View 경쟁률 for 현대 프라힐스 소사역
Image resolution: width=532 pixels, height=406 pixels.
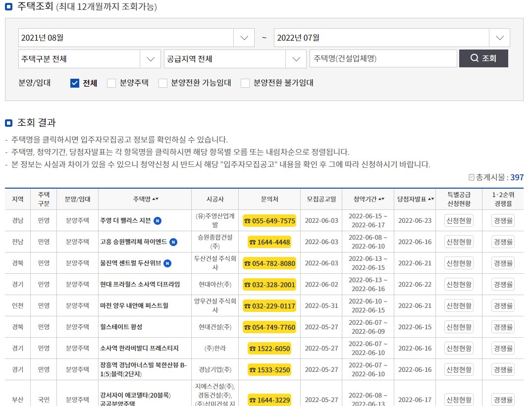coord(503,285)
